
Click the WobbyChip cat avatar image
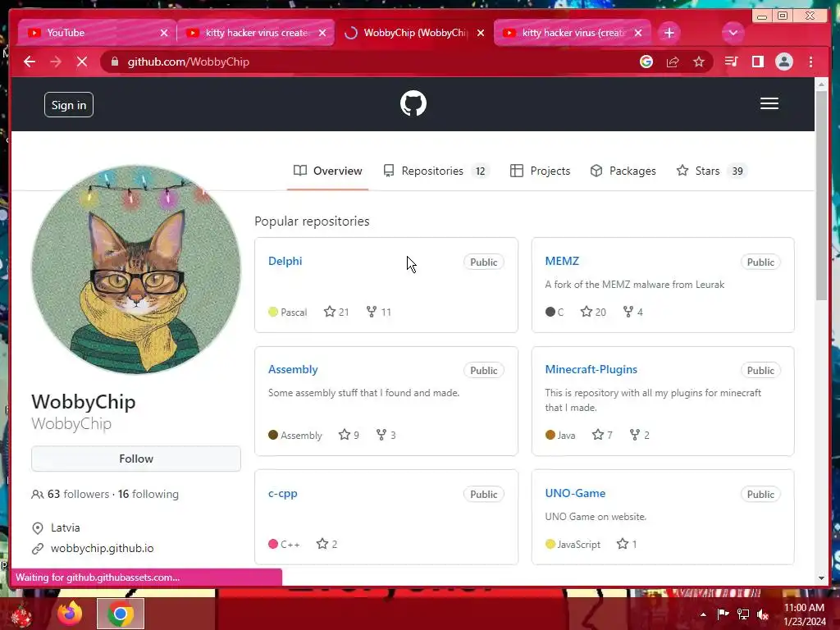point(136,269)
